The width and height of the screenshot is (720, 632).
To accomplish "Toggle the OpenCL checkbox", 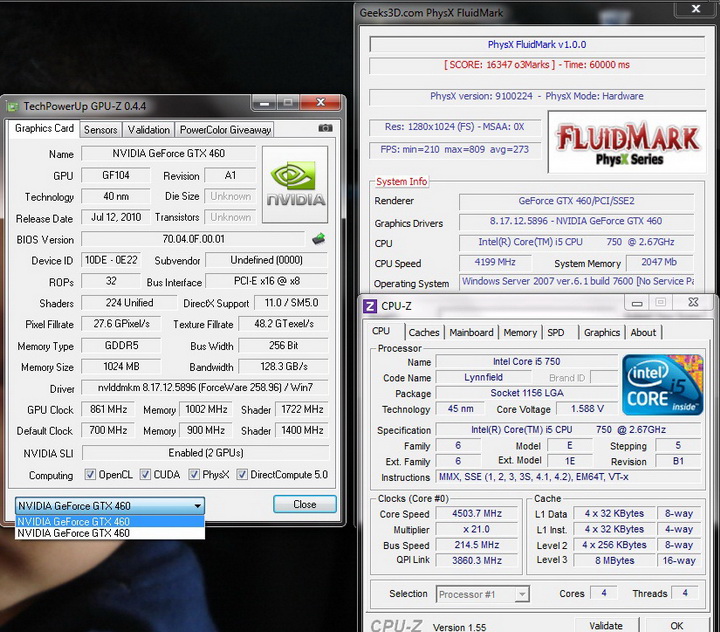I will [90, 474].
